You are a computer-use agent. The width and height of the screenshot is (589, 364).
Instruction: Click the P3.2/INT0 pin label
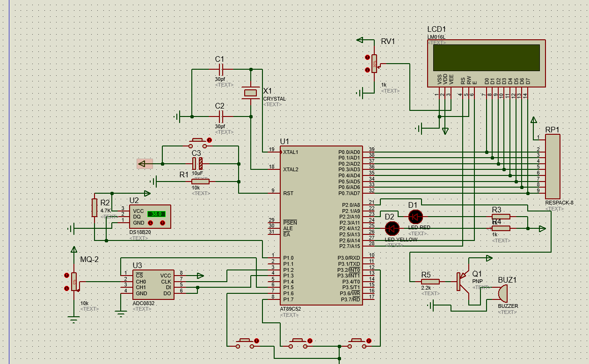tap(349, 270)
